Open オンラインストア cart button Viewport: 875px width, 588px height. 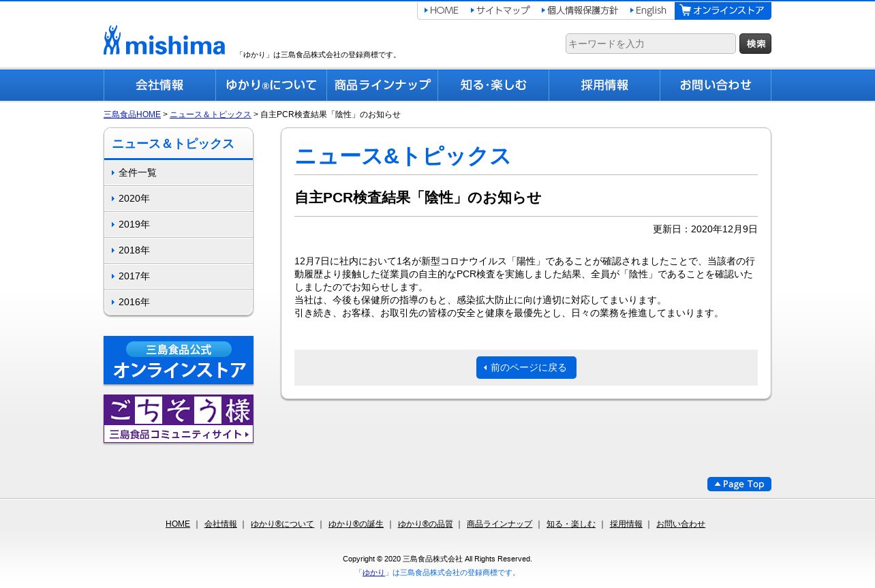723,10
